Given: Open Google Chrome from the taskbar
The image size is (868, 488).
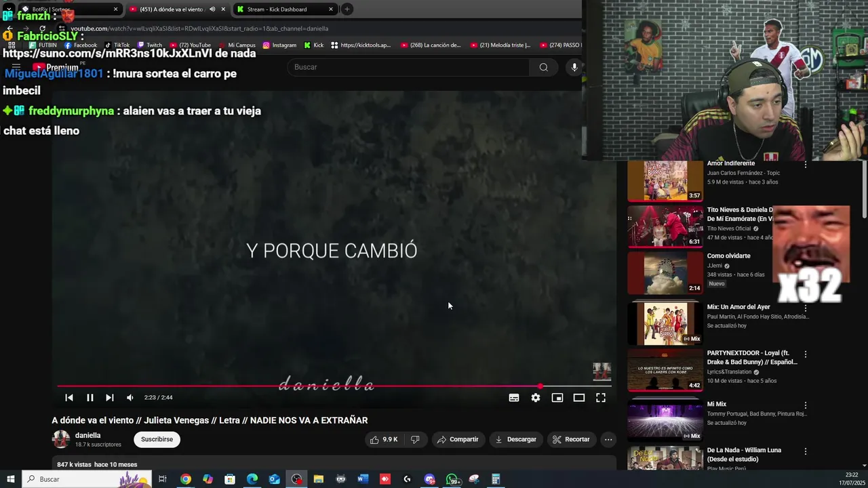Looking at the screenshot, I should point(185,479).
